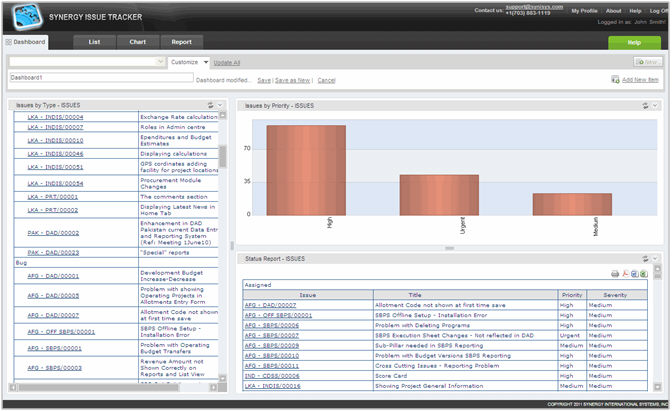Open the Status Report panel menu chevron

tap(655, 258)
